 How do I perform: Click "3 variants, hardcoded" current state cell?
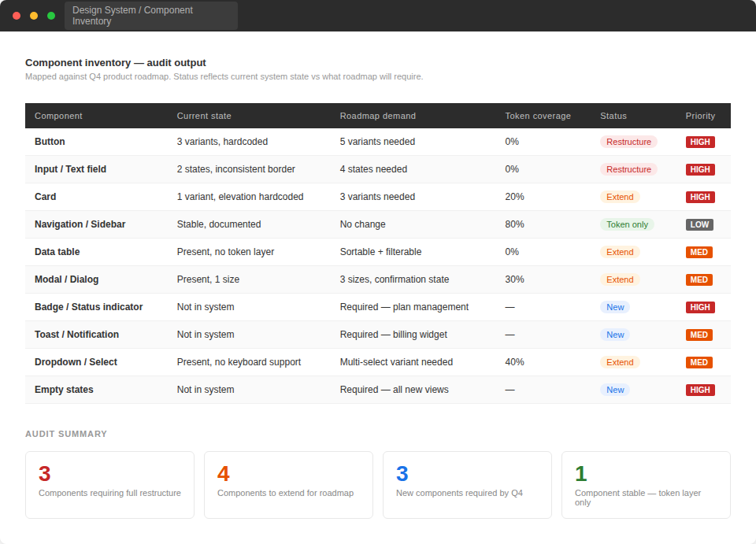pyautogui.click(x=222, y=142)
